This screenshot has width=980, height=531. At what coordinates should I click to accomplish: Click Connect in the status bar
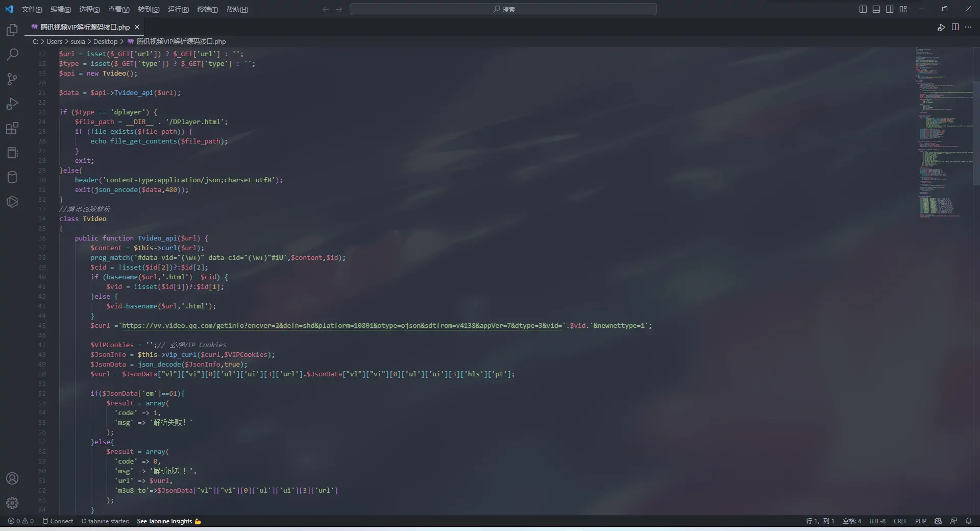(x=58, y=521)
